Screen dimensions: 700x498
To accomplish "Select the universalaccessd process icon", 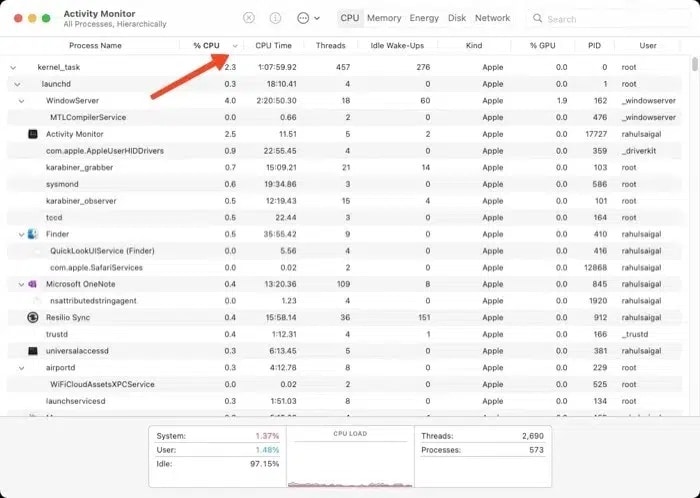I will click(33, 351).
